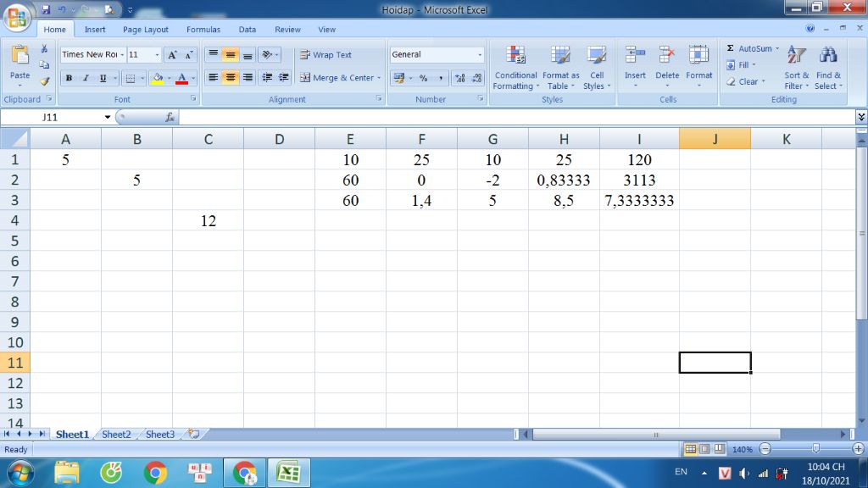Click the Wrap Text button
The image size is (868, 488).
click(325, 55)
